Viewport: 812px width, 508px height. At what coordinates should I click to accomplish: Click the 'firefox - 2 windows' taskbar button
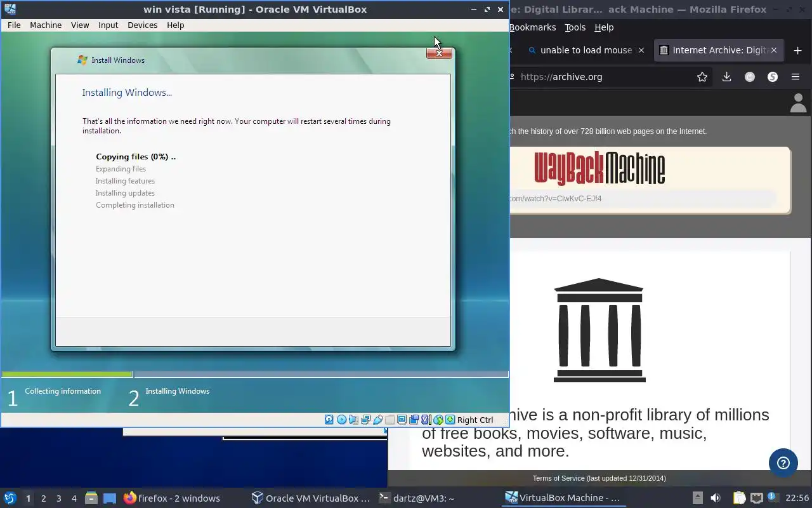pyautogui.click(x=173, y=498)
